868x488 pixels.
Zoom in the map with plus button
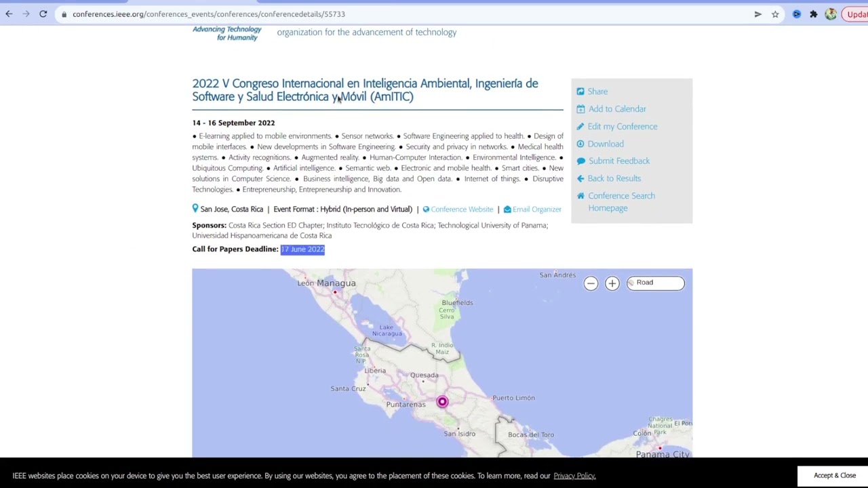point(612,283)
